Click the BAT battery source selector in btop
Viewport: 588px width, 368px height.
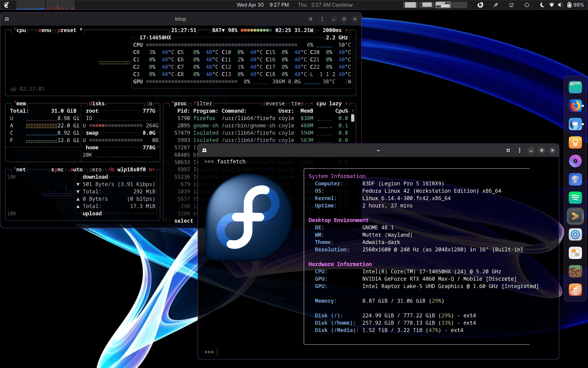(x=218, y=30)
